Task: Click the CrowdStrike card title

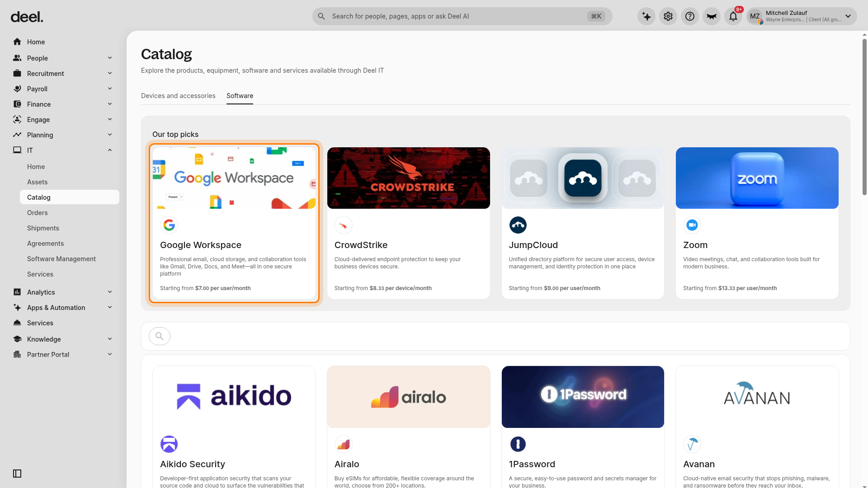Action: (x=361, y=245)
